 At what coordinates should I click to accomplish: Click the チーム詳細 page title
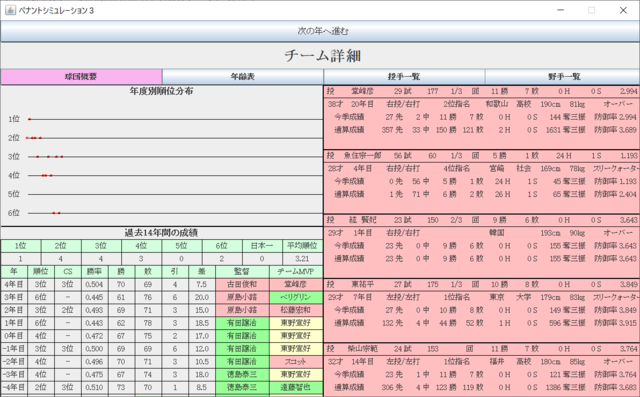(322, 56)
